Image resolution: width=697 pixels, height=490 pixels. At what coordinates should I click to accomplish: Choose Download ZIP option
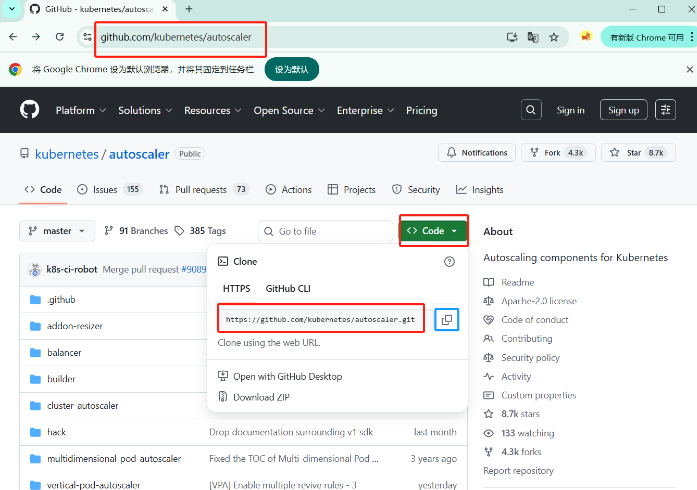click(x=254, y=397)
